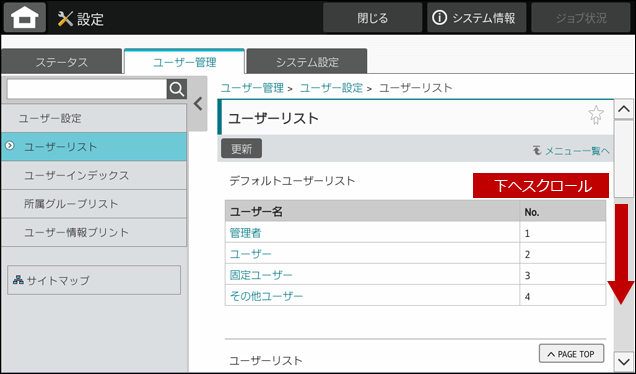Click the 更新 button

241,149
